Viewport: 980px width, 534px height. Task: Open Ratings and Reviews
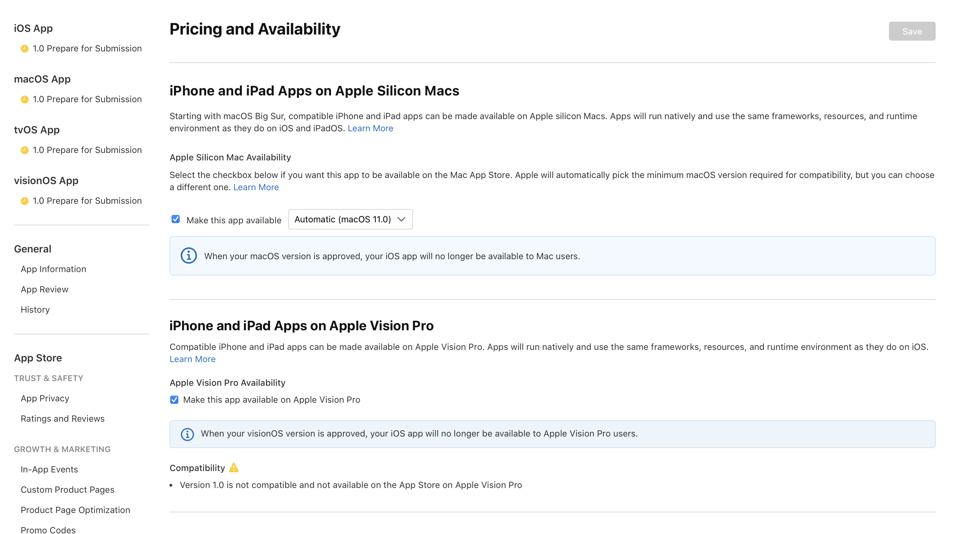62,418
